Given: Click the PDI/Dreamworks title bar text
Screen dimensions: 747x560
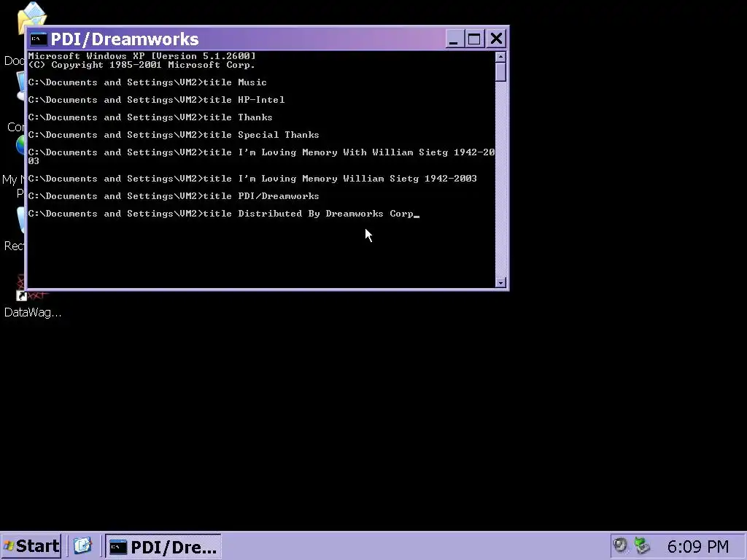Looking at the screenshot, I should tap(124, 39).
